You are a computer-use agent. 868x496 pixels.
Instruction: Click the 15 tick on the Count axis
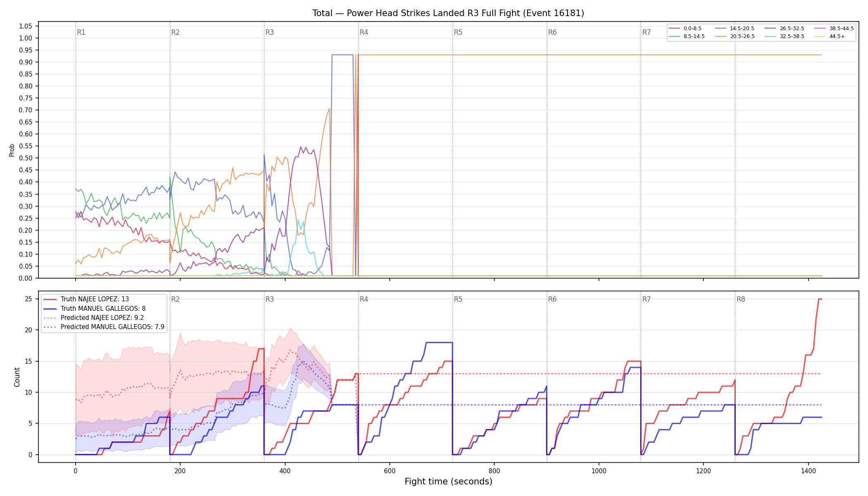[29, 361]
